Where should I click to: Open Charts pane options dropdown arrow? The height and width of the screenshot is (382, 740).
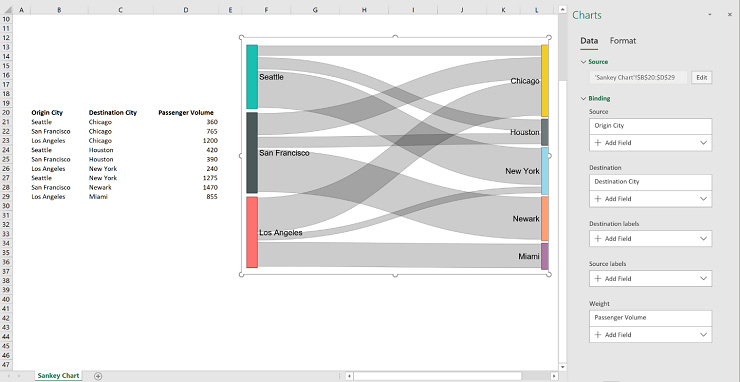tap(709, 15)
